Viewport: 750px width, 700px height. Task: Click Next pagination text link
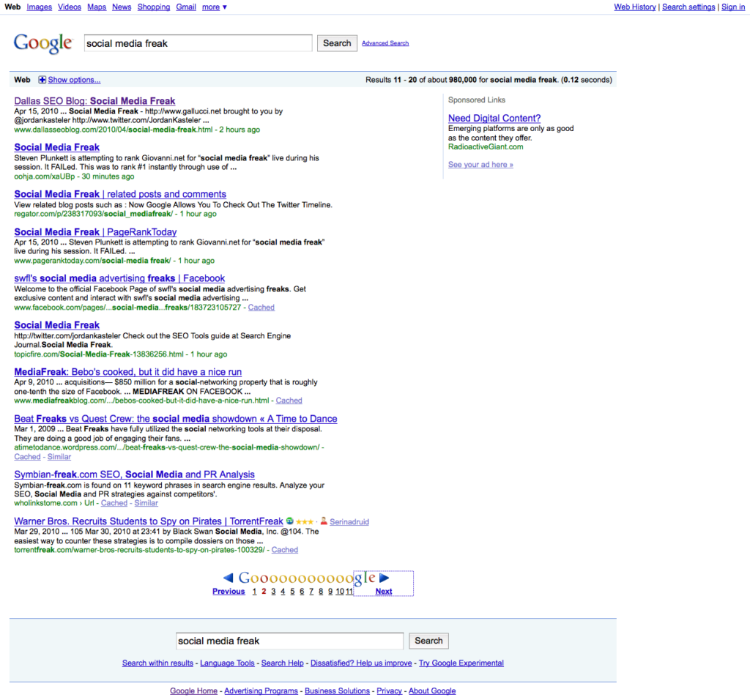(x=384, y=592)
